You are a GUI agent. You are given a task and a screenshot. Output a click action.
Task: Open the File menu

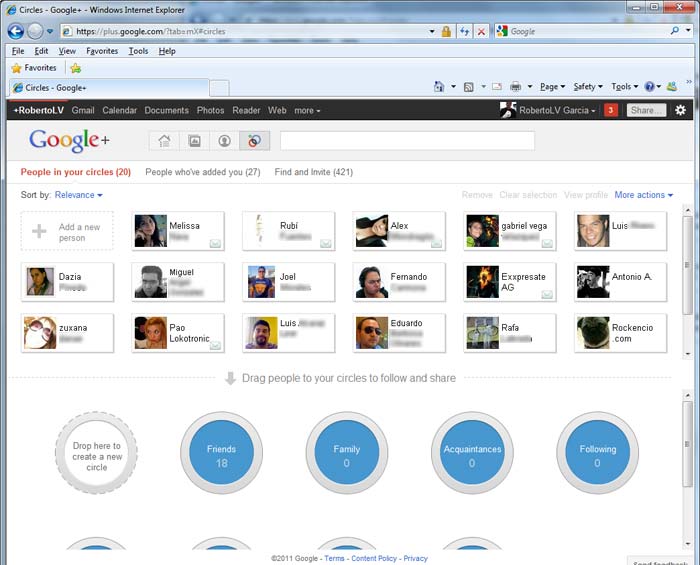[x=18, y=51]
